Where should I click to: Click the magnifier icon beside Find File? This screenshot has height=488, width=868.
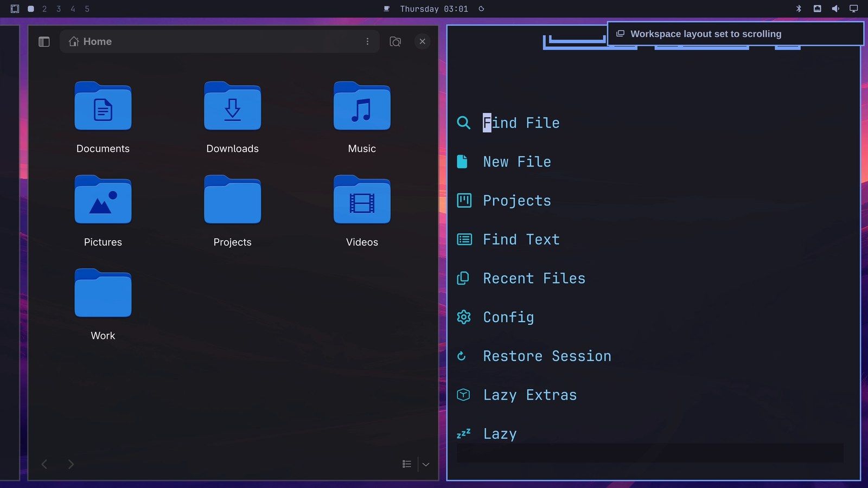(463, 123)
